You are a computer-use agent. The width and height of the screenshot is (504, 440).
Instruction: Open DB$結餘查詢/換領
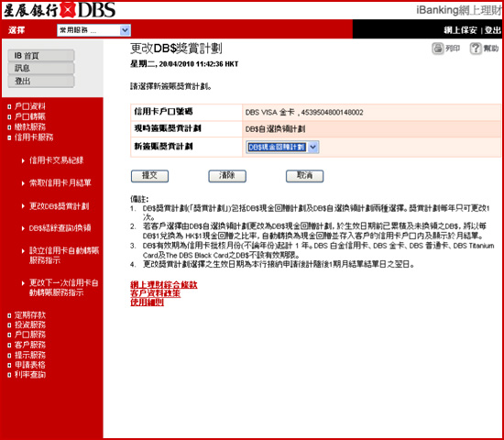click(60, 228)
